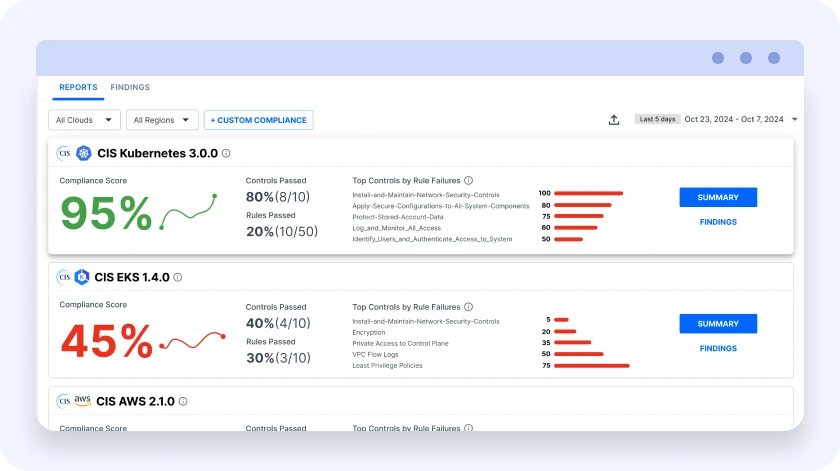The height and width of the screenshot is (471, 840).
Task: Click the 45% compliance trend line
Action: click(x=192, y=340)
